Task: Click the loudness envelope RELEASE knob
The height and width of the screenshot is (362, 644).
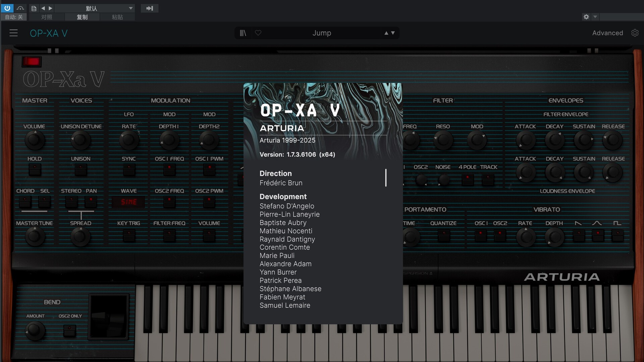Action: (613, 173)
